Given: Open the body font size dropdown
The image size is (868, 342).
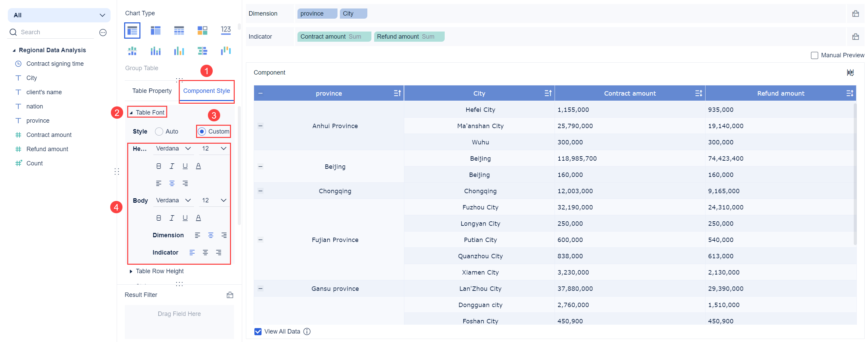Looking at the screenshot, I should [x=214, y=200].
